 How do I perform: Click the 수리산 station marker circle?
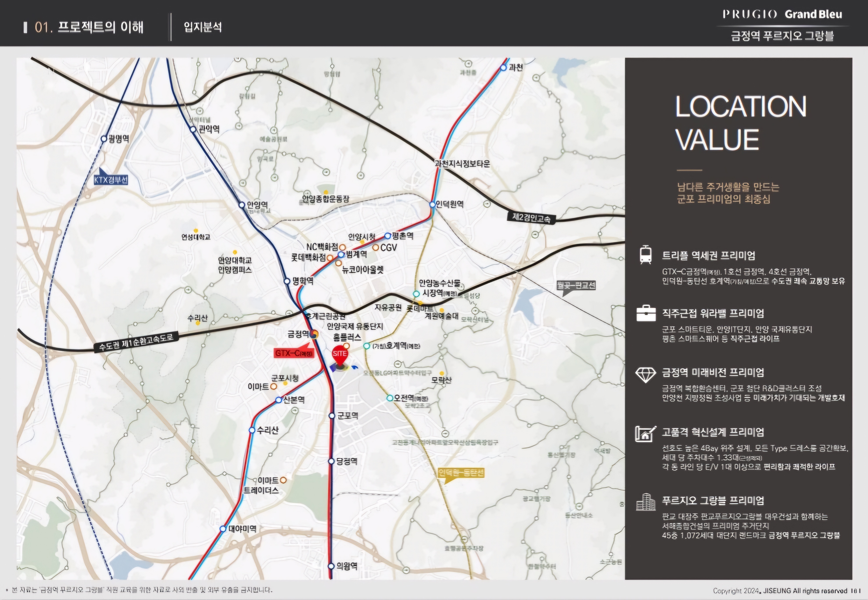[252, 430]
